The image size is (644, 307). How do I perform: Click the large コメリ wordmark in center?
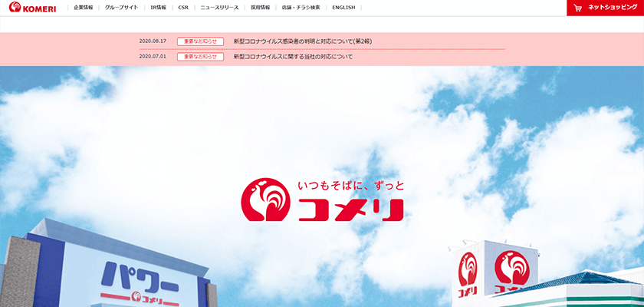click(x=351, y=210)
